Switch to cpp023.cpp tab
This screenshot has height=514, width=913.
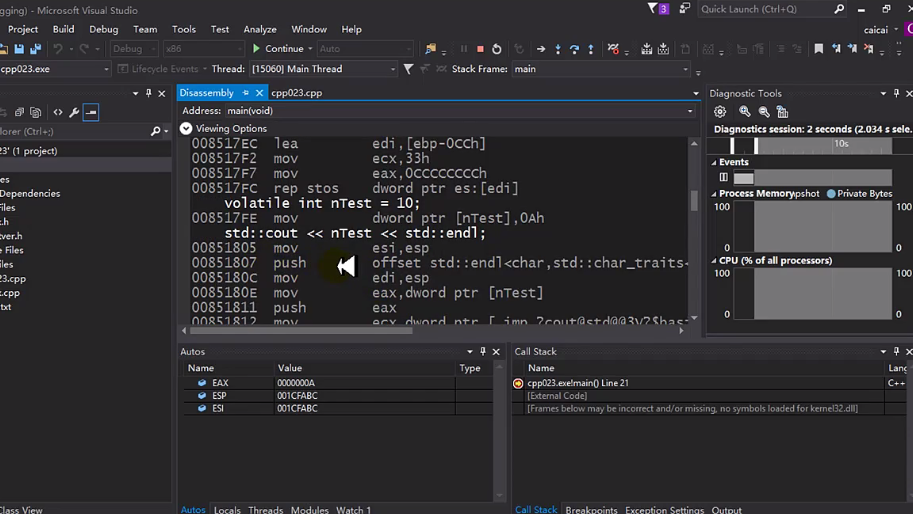click(296, 93)
